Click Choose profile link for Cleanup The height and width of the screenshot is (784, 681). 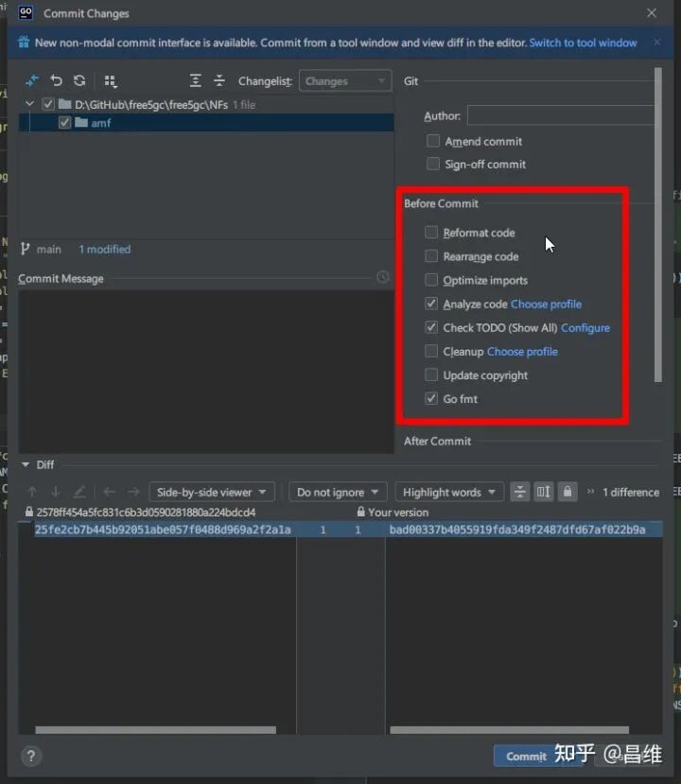522,352
